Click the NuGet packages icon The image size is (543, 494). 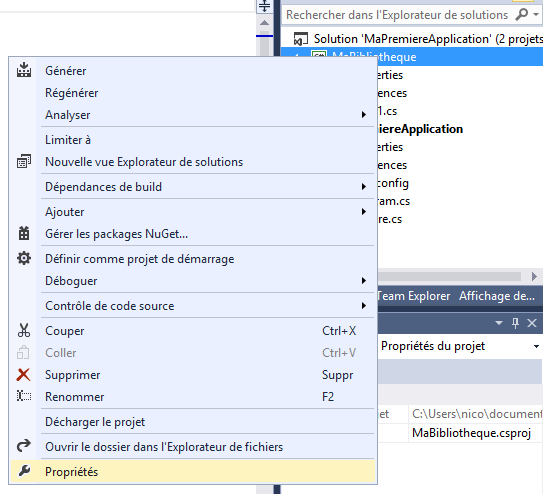[24, 234]
